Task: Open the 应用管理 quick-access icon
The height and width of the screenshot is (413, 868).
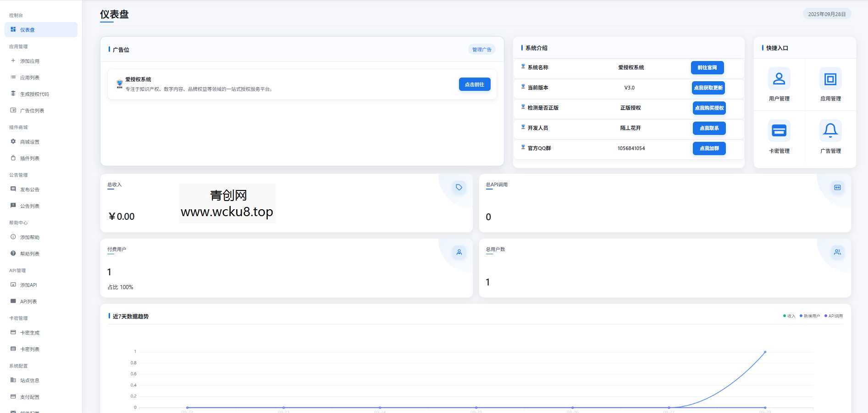Action: pos(830,79)
